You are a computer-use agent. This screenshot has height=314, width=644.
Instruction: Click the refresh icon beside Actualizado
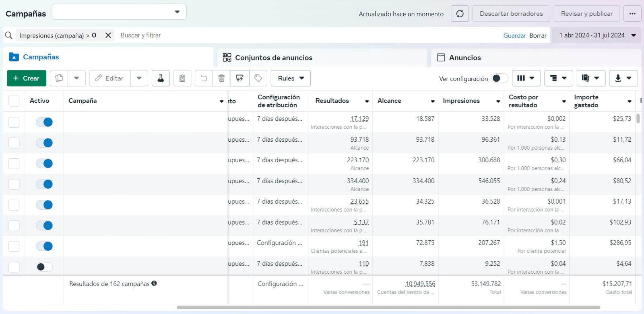(x=460, y=14)
